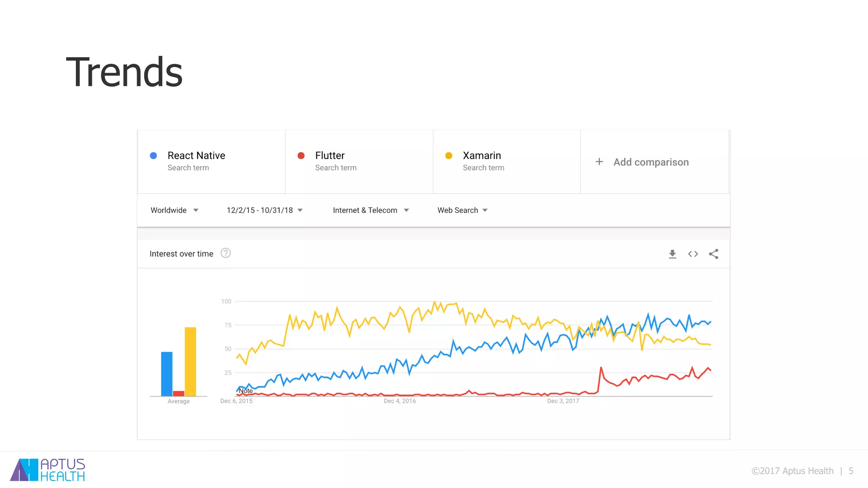The image size is (868, 488).
Task: Click the 50 y-axis value
Action: click(228, 349)
